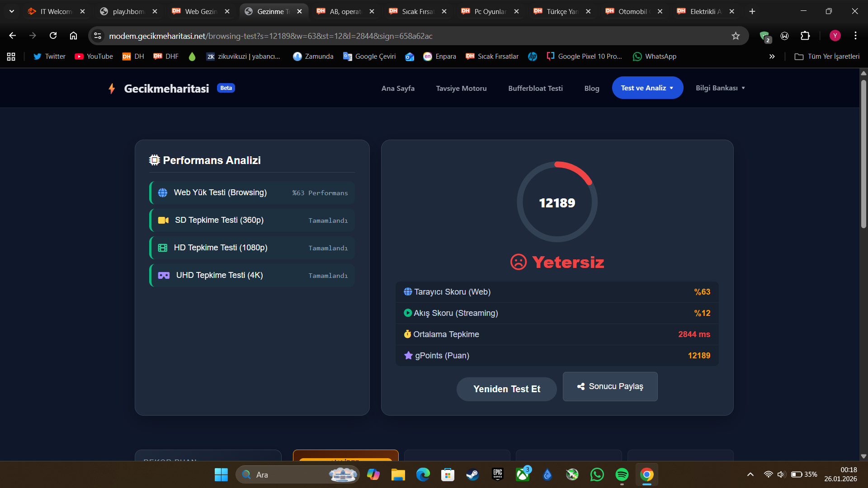Show hidden bookmarks with the chevron
Screen dimensions: 868x488
coord(772,56)
